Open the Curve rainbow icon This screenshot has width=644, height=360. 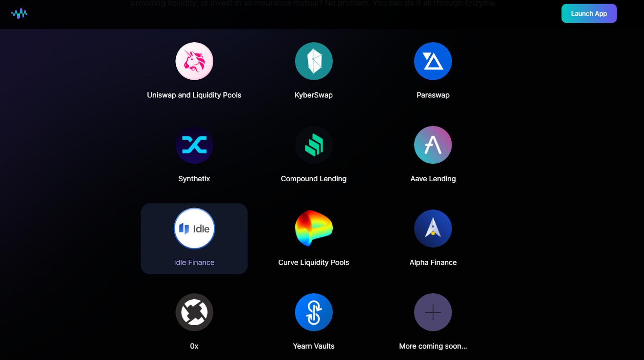click(x=314, y=228)
